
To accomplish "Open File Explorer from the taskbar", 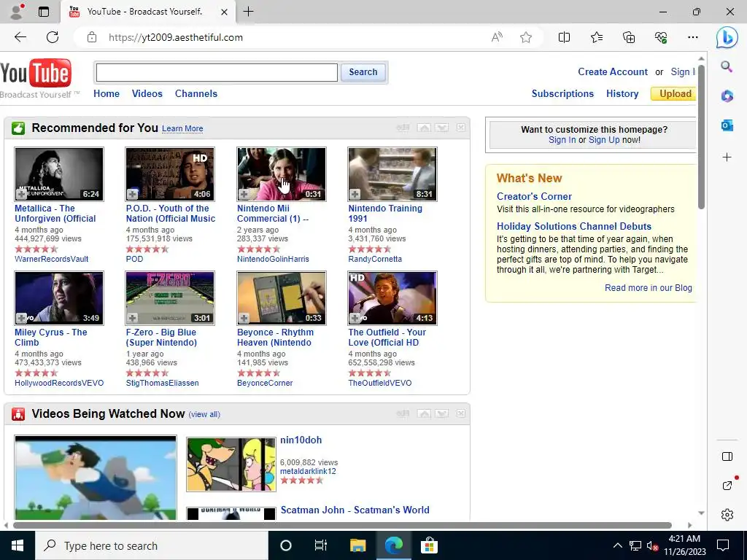I will click(x=357, y=545).
